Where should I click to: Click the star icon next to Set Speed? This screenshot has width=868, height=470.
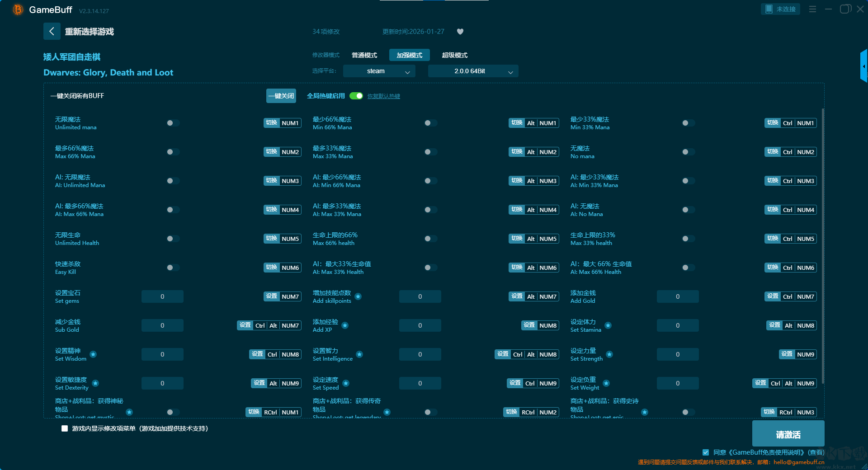(346, 383)
